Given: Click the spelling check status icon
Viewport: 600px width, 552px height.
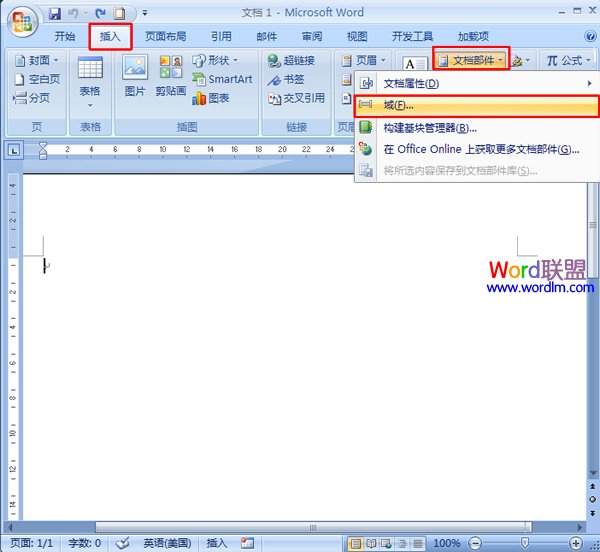Looking at the screenshot, I should [x=122, y=543].
